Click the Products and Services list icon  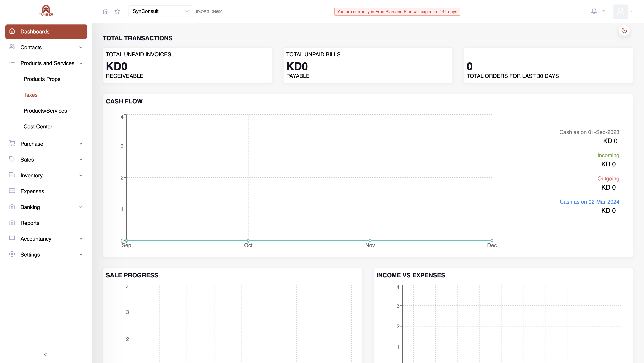click(x=12, y=63)
